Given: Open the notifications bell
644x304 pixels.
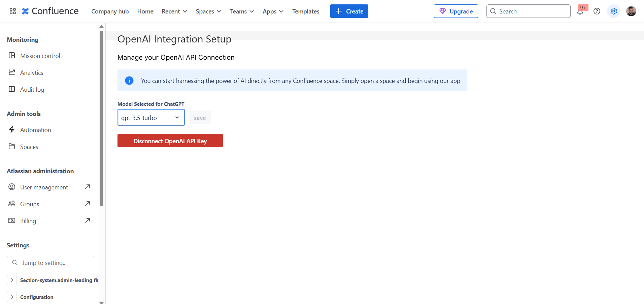Looking at the screenshot, I should coord(580,11).
